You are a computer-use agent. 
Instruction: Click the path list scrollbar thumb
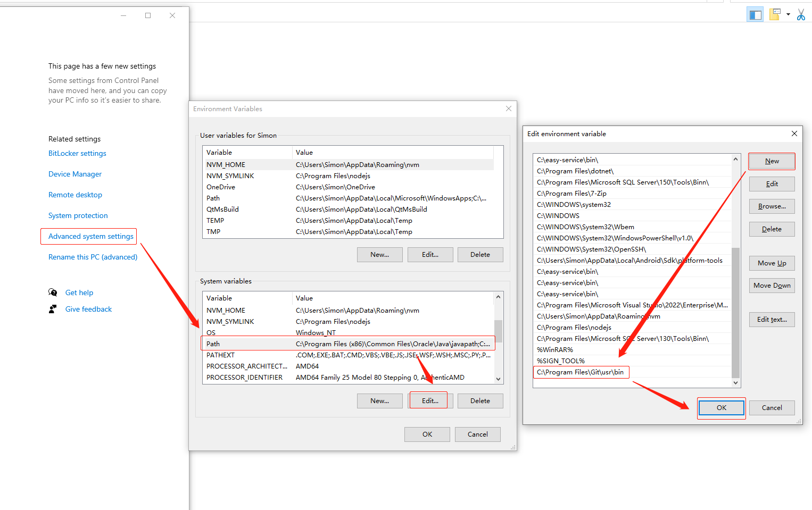(x=735, y=313)
